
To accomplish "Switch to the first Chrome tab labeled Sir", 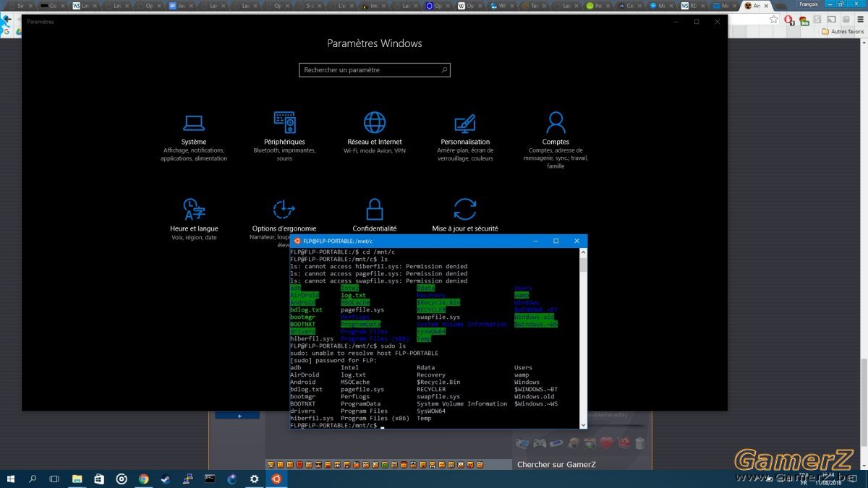I will click(x=20, y=6).
